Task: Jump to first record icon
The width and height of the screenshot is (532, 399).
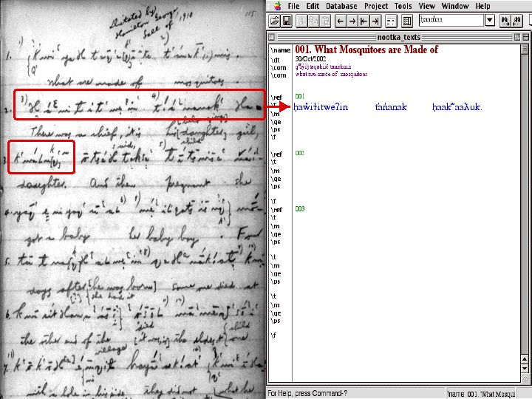Action: [x=364, y=21]
